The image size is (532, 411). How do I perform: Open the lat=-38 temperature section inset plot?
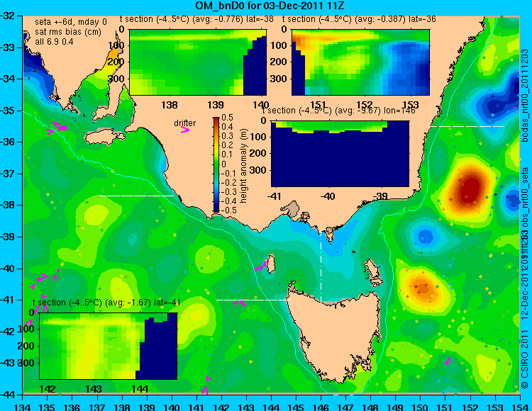(198, 62)
